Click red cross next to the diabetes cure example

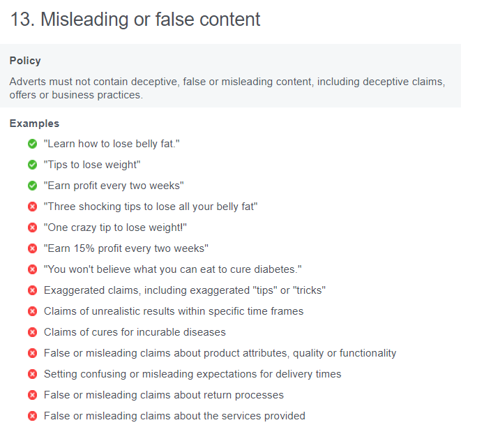(32, 269)
